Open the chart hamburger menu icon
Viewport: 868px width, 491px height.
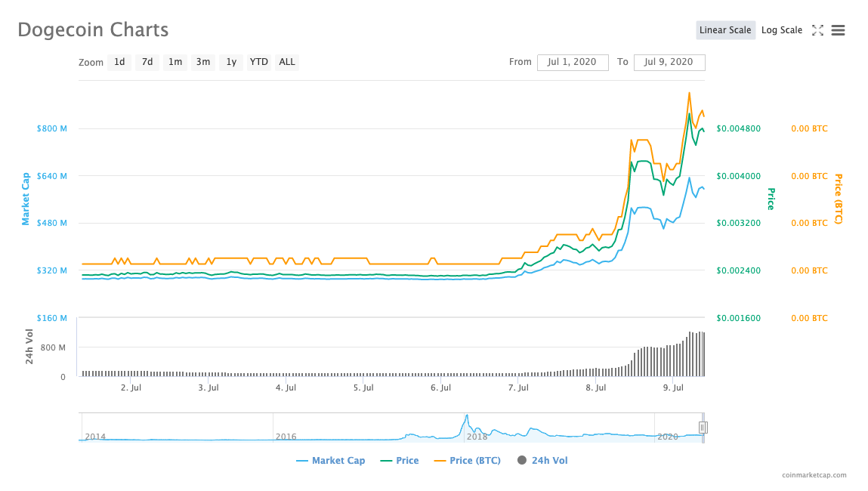(x=838, y=30)
